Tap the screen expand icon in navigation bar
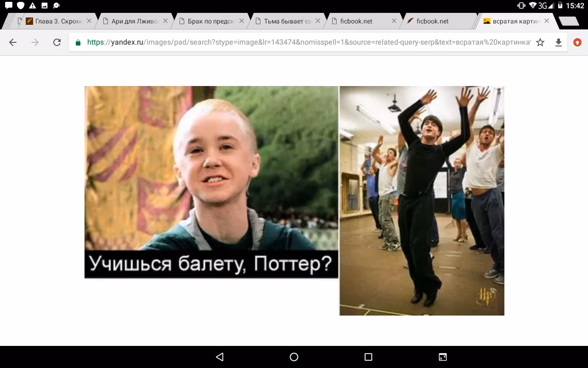This screenshot has width=588, height=368. pos(443,357)
